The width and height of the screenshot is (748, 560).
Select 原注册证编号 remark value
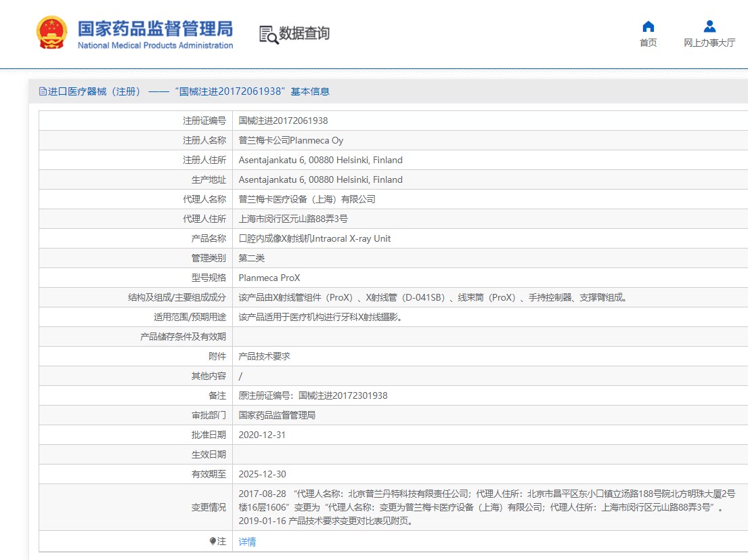313,395
